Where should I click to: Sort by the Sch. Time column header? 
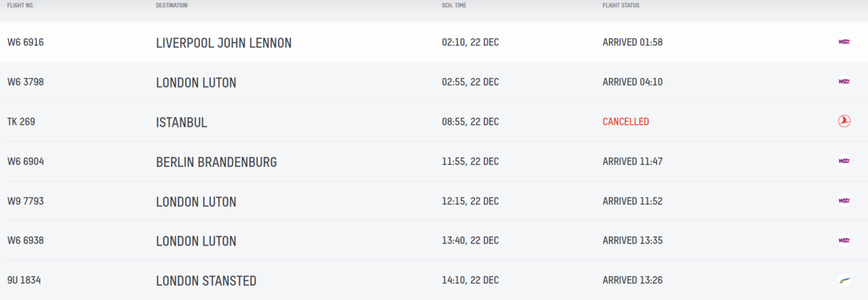[454, 5]
